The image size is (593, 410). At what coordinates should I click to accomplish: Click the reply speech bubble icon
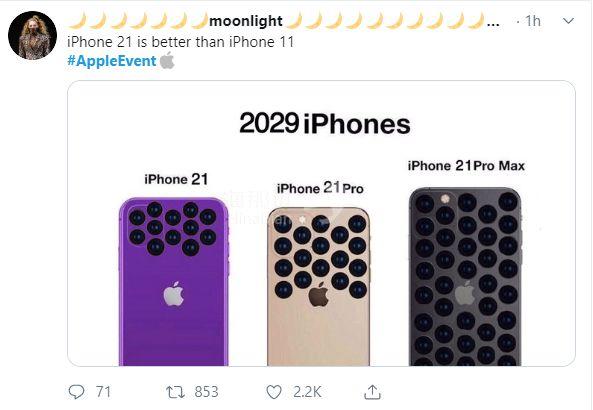(x=76, y=392)
